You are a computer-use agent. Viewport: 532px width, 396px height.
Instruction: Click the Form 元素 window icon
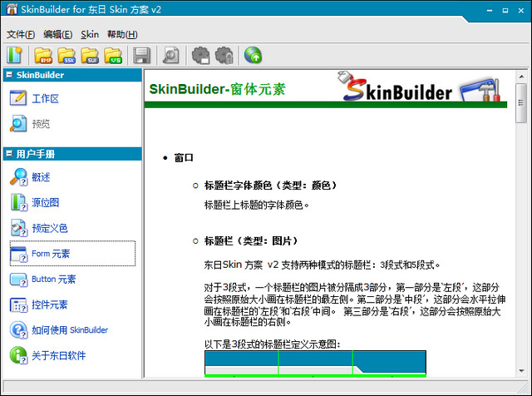[18, 254]
